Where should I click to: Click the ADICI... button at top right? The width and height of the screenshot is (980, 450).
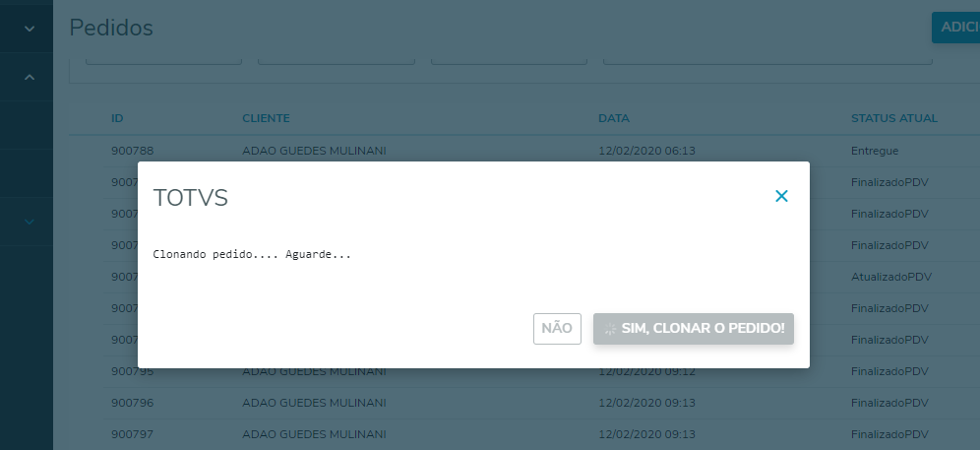(x=955, y=28)
